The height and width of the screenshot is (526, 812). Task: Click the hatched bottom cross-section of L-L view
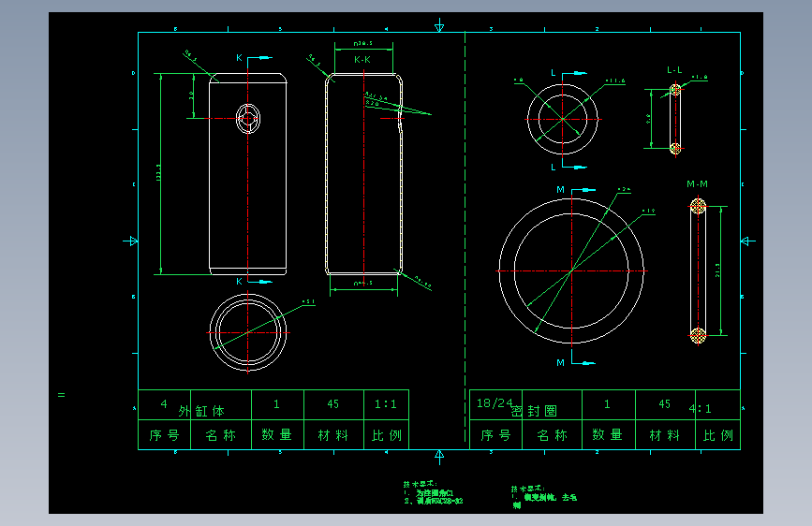point(675,148)
